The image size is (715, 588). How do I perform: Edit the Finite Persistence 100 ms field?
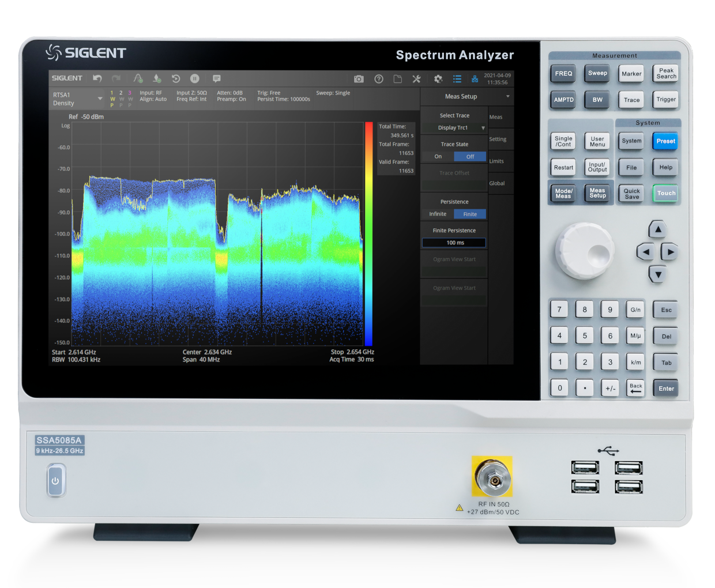[454, 243]
